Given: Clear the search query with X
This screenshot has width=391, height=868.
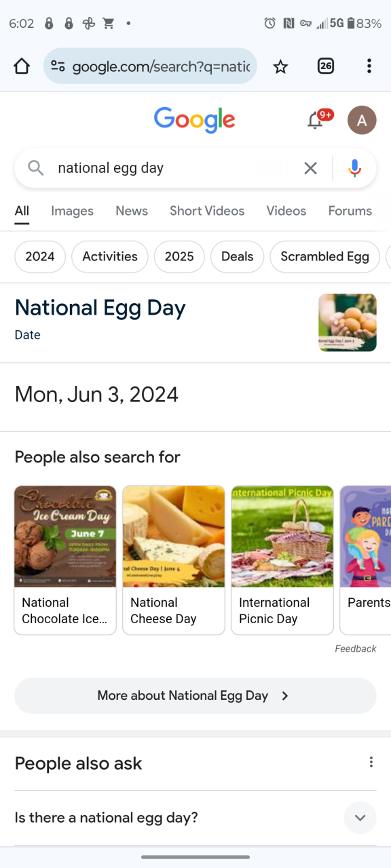Looking at the screenshot, I should 310,168.
